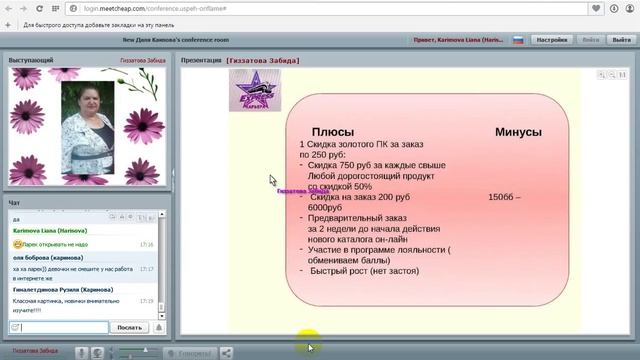Click the conference room title text
Viewport: 640px width, 360px height.
[176, 40]
